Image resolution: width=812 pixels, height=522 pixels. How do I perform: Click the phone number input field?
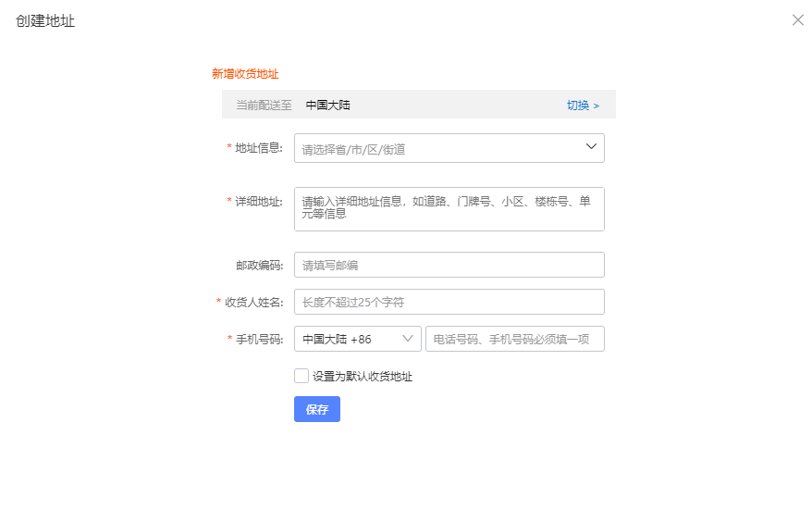(514, 340)
